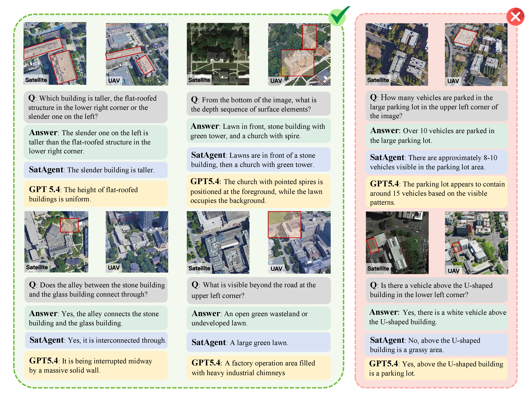Select the answer 'An open green wasteland or undeveloped lawn'
This screenshot has width=532, height=396.
coord(258,318)
